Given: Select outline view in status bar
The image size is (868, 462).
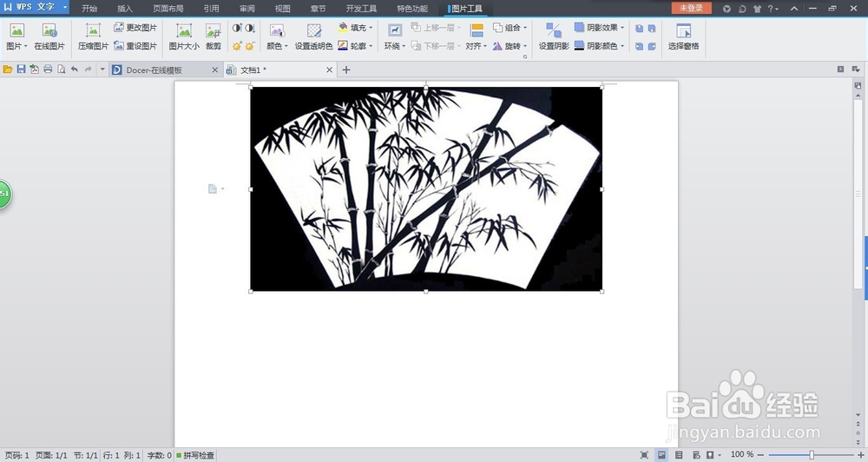Looking at the screenshot, I should pyautogui.click(x=679, y=455).
